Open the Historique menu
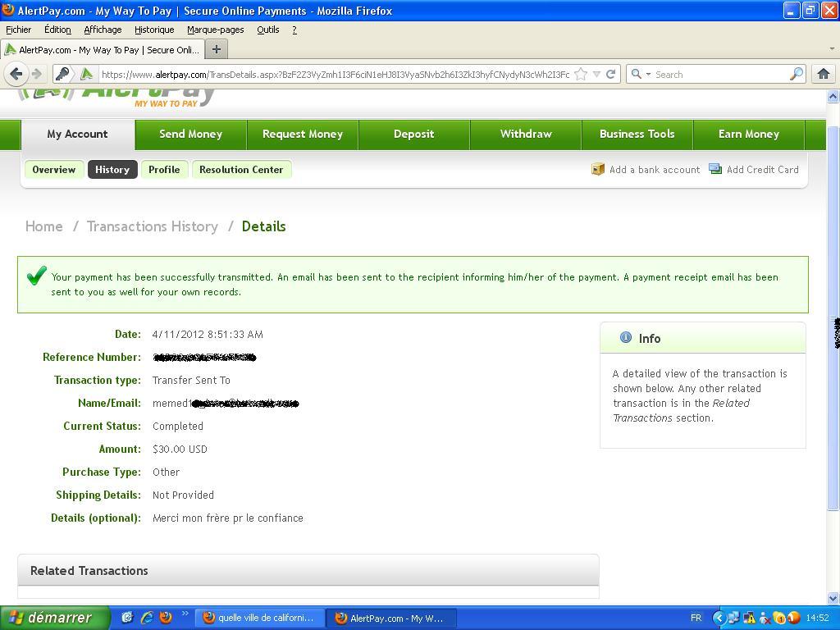Screen dimensions: 840x630 coord(154,30)
